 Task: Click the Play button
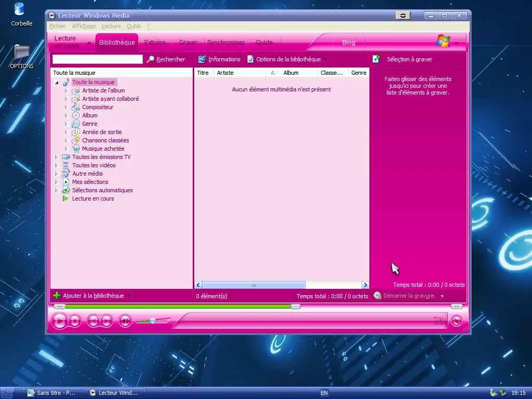pyautogui.click(x=60, y=321)
